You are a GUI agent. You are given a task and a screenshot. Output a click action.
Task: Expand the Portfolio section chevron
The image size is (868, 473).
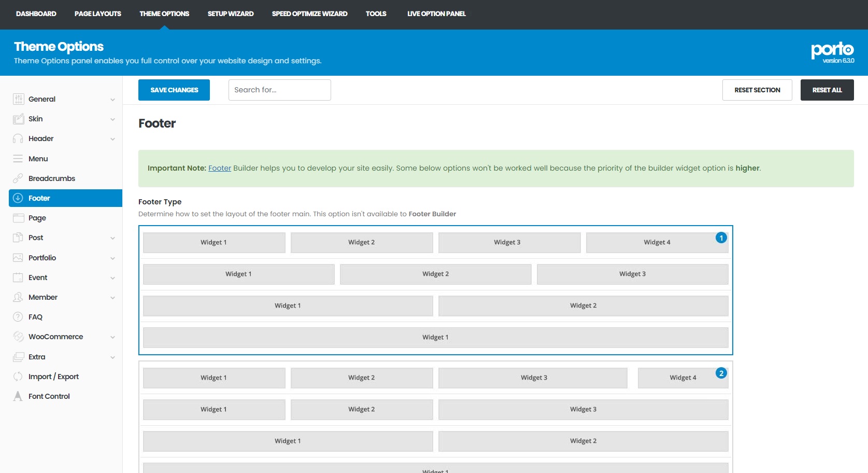tap(112, 258)
